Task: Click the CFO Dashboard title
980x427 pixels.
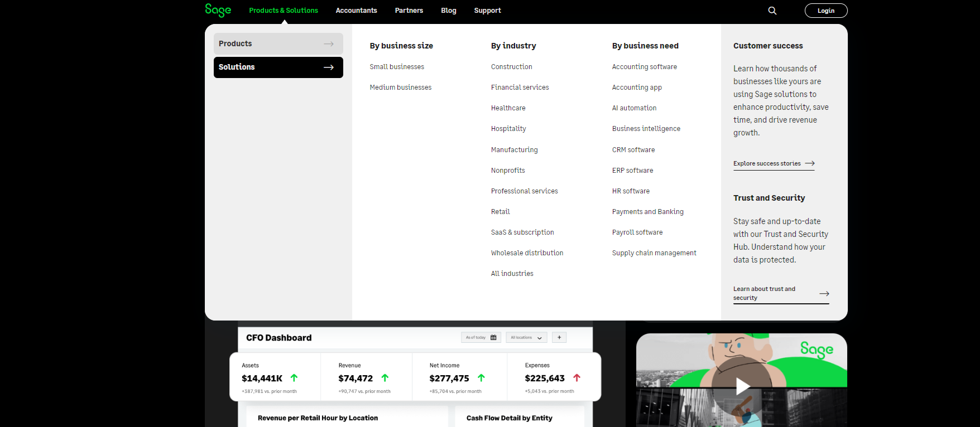Action: point(279,338)
